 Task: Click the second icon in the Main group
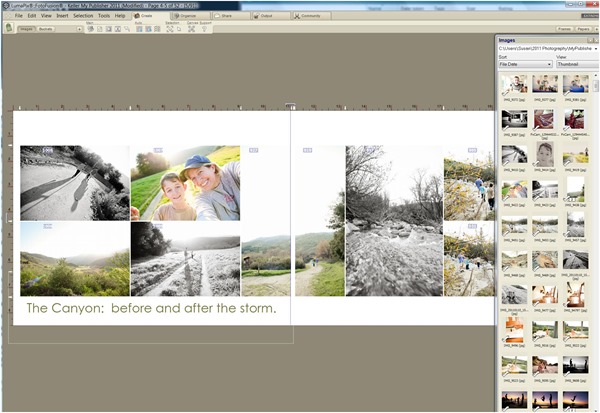click(x=100, y=29)
